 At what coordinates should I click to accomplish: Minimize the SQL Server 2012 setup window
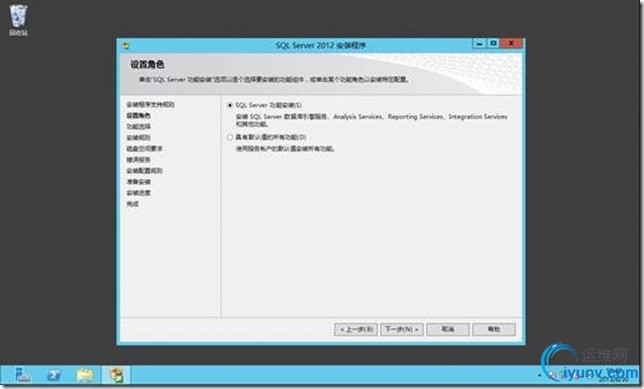(x=479, y=43)
